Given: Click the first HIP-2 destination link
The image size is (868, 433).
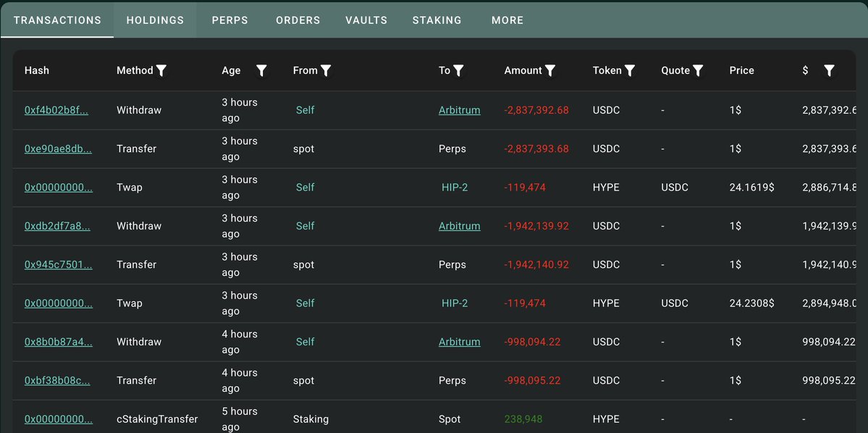Looking at the screenshot, I should 455,188.
